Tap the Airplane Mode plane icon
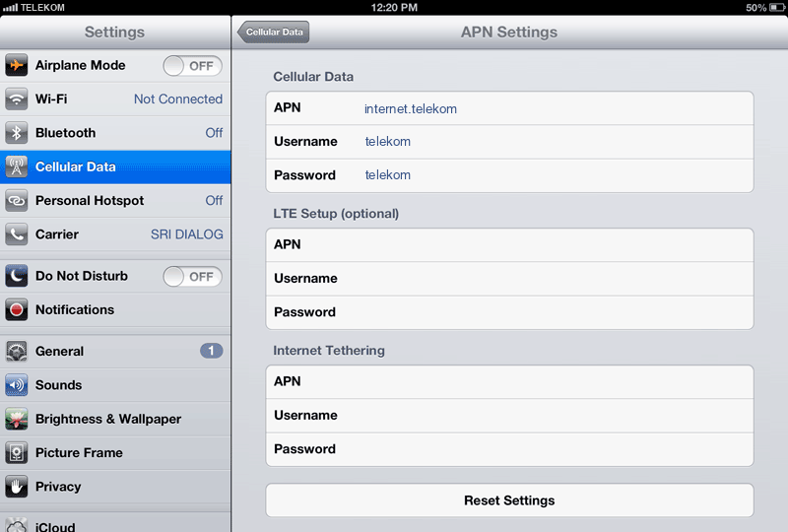Viewport: 788px width, 532px height. [16, 65]
